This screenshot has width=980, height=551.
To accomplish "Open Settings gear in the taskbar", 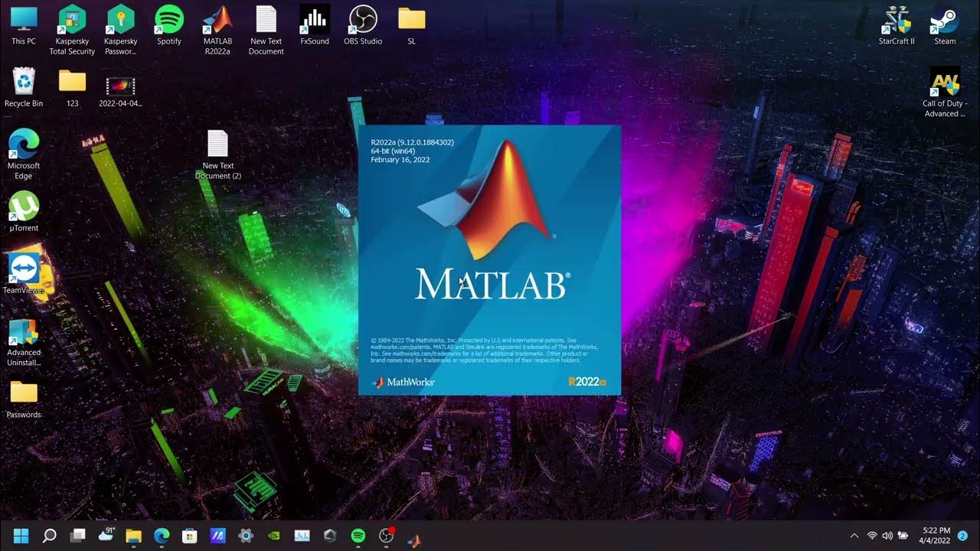I will tap(246, 536).
